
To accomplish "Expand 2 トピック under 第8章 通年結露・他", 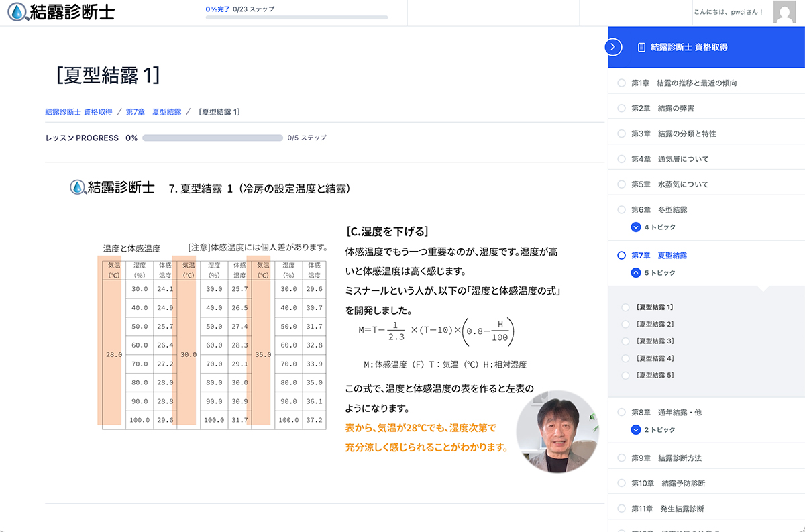I will pos(636,430).
